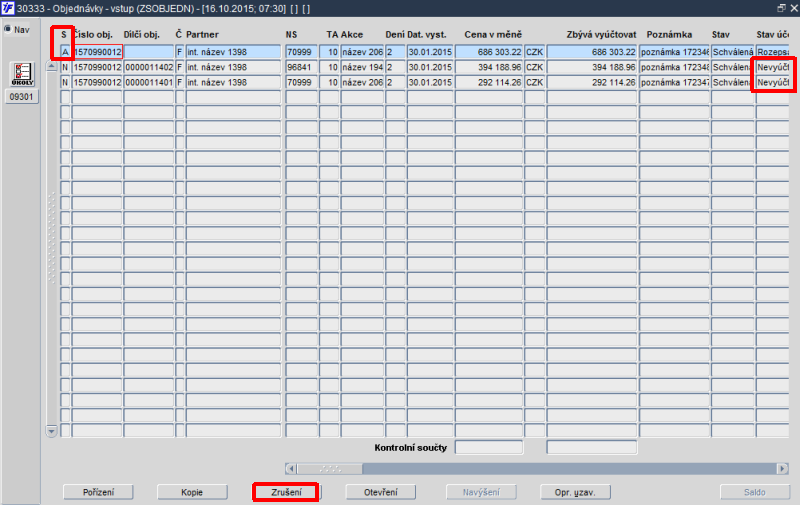Click the application logo in title bar
800x505 pixels.
pyautogui.click(x=8, y=8)
